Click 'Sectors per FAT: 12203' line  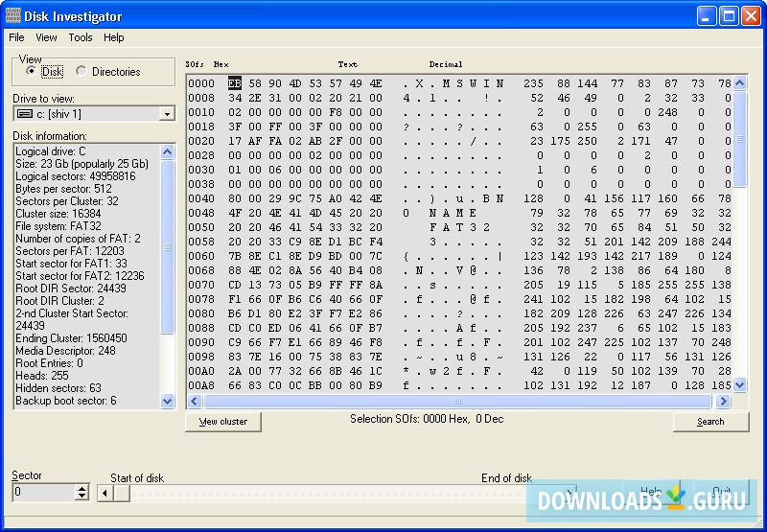tap(70, 251)
